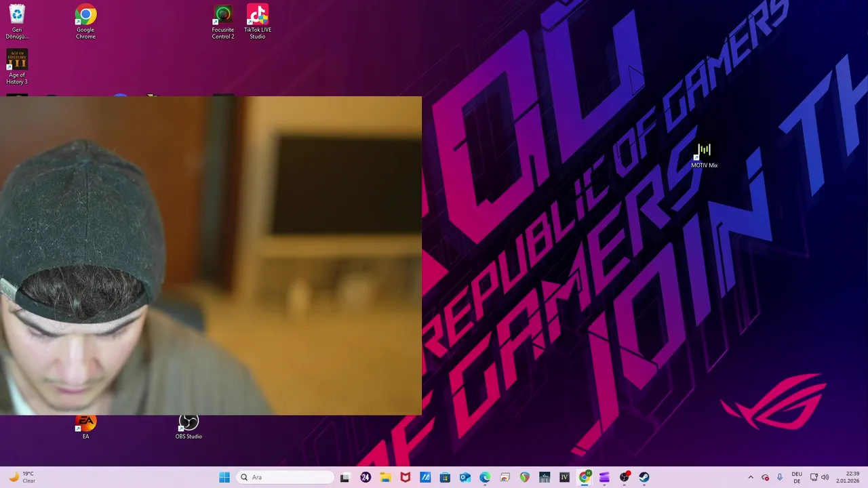Open the dark game icon beside IV
Viewport: 868px width, 488px height.
pyautogui.click(x=545, y=477)
